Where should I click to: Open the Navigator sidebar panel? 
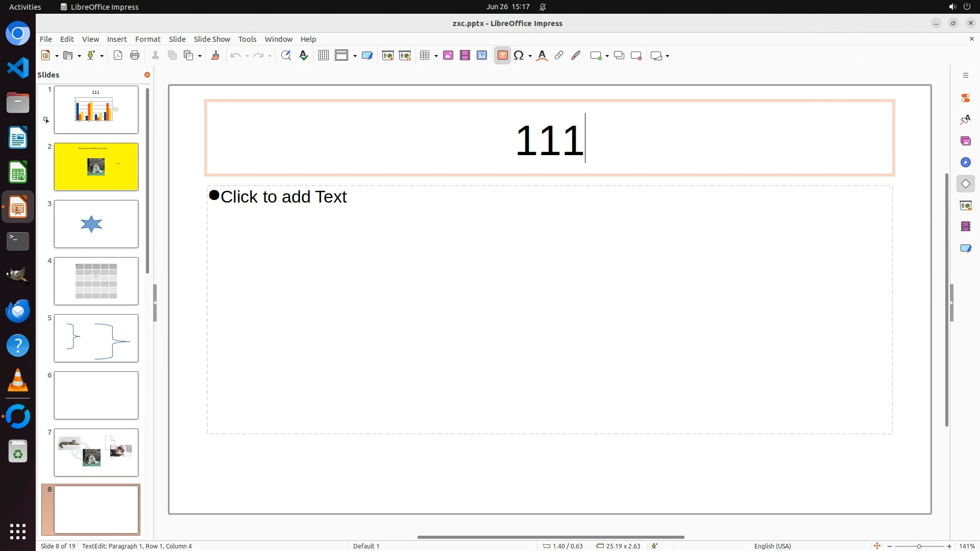pos(965,162)
